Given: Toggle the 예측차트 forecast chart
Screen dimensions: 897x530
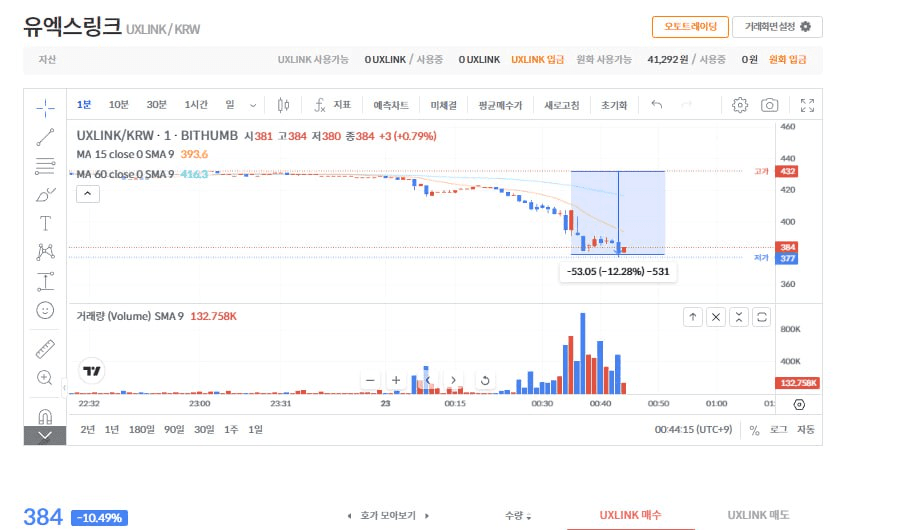Looking at the screenshot, I should 391,105.
